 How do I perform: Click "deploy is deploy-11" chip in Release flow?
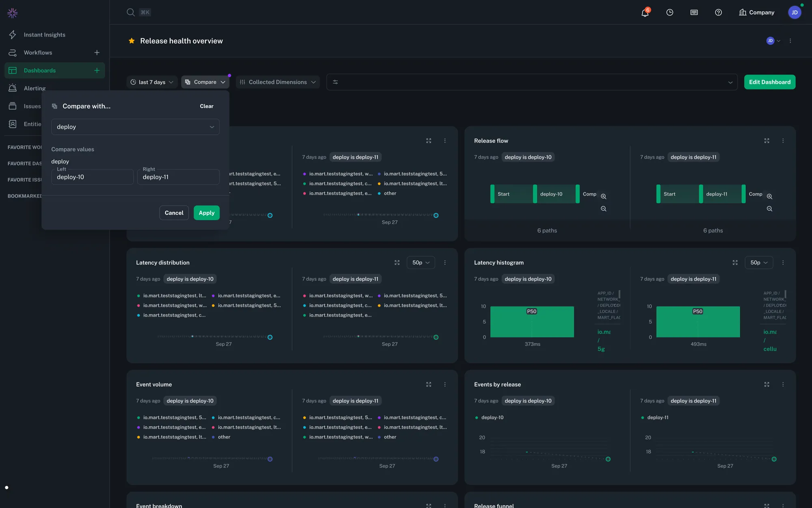pyautogui.click(x=693, y=157)
